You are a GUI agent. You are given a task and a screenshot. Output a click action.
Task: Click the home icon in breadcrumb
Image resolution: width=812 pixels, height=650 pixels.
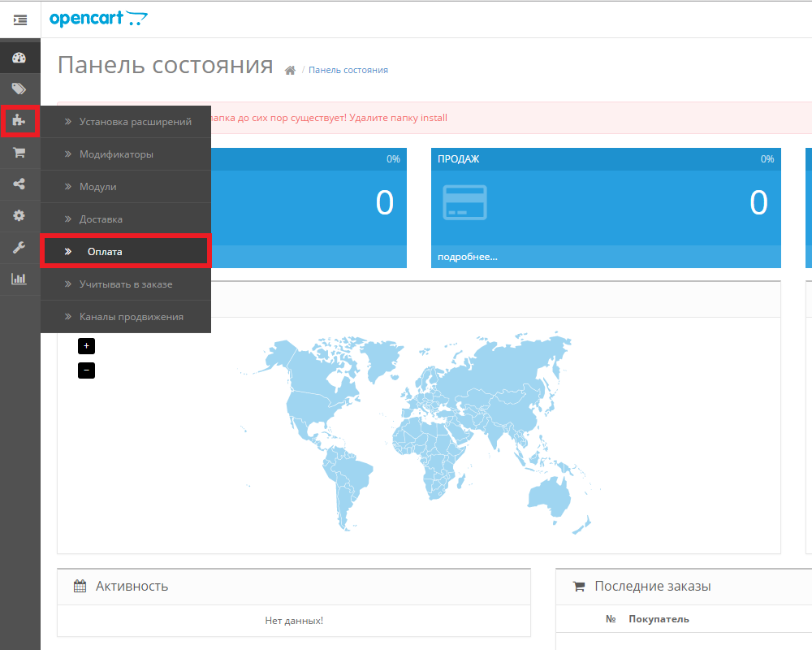pos(290,71)
